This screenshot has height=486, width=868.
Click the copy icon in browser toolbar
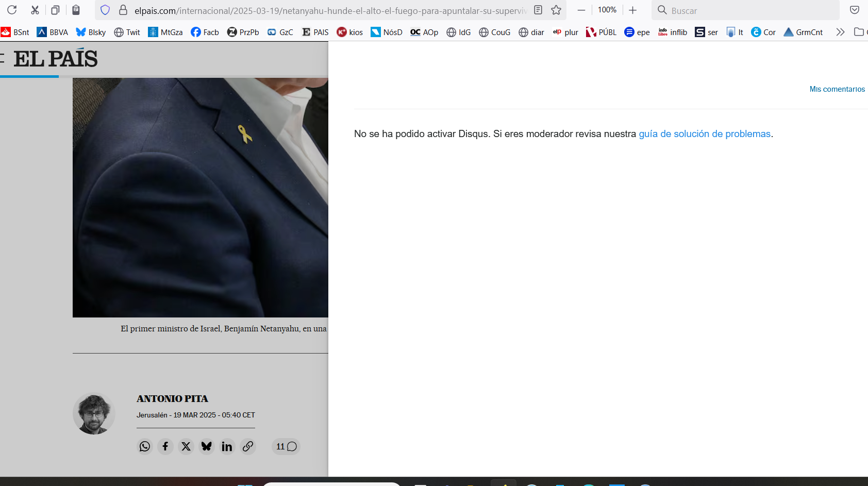pos(55,10)
